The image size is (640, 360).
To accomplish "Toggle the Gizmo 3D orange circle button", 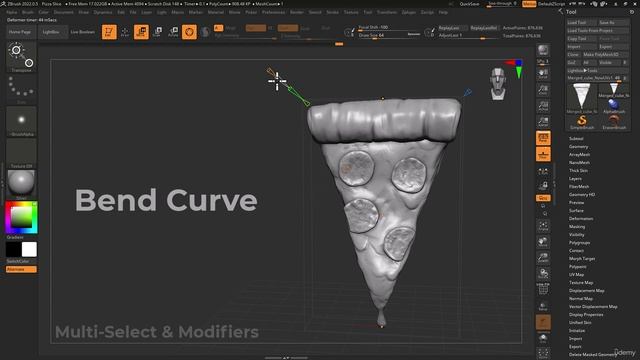I will coord(189,32).
